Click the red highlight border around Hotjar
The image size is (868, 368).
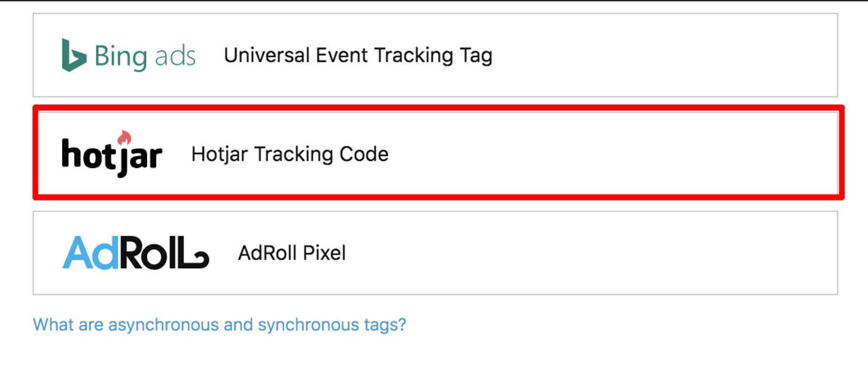[438, 108]
